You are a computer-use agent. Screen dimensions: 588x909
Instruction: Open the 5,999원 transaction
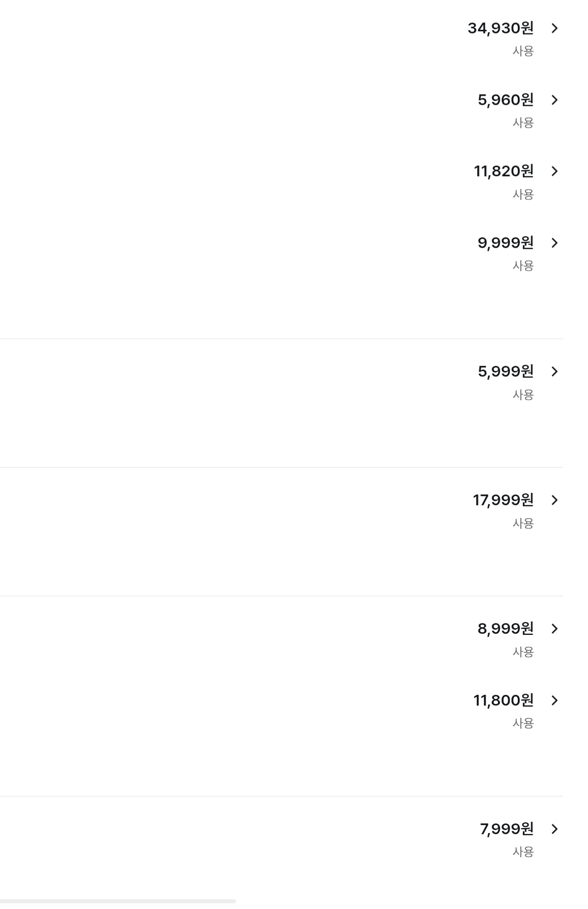(506, 371)
